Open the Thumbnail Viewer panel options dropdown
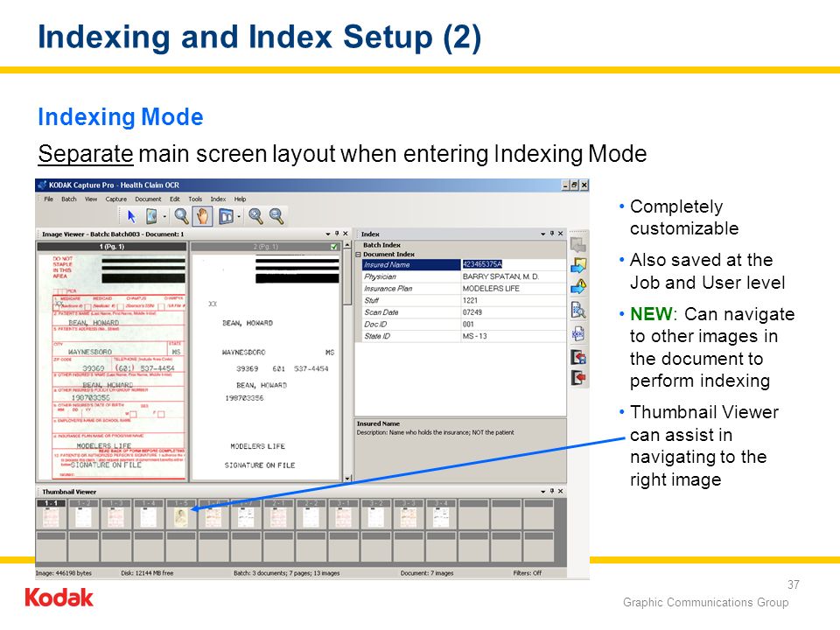This screenshot has height=630, width=840. coord(543,491)
